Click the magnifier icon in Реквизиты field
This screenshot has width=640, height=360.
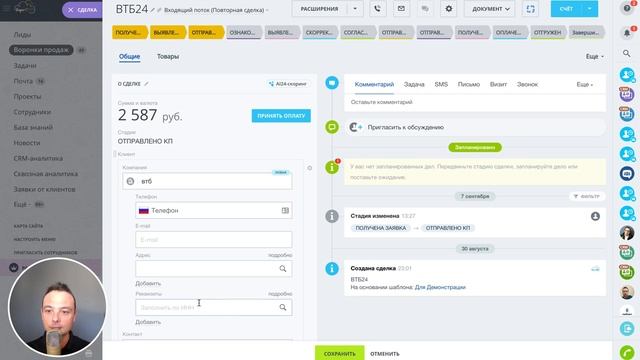pos(282,307)
